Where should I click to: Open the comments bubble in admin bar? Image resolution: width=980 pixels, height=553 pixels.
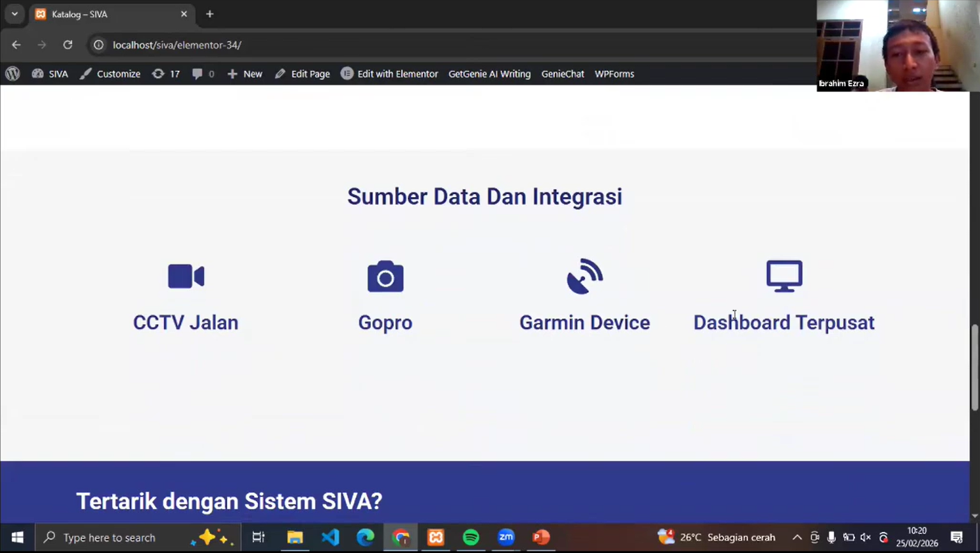tap(203, 74)
